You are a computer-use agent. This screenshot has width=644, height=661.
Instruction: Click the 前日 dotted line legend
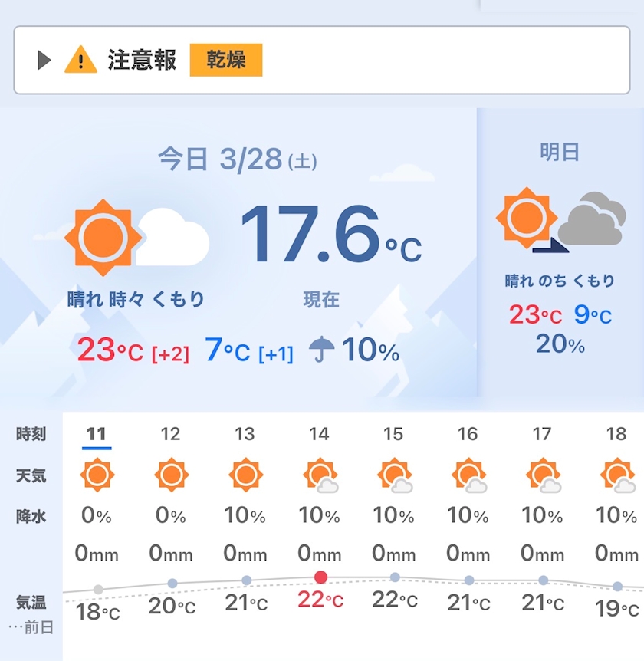[x=32, y=627]
